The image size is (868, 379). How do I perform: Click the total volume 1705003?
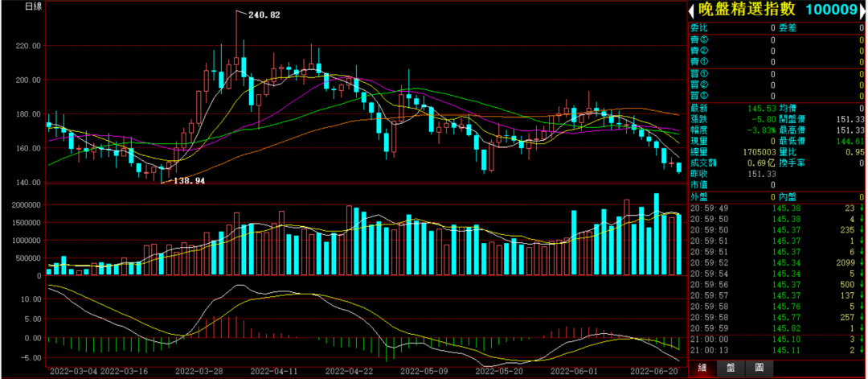coord(759,151)
